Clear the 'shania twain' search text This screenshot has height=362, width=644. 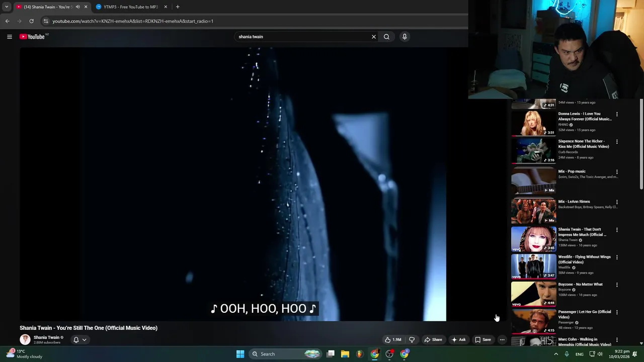373,37
